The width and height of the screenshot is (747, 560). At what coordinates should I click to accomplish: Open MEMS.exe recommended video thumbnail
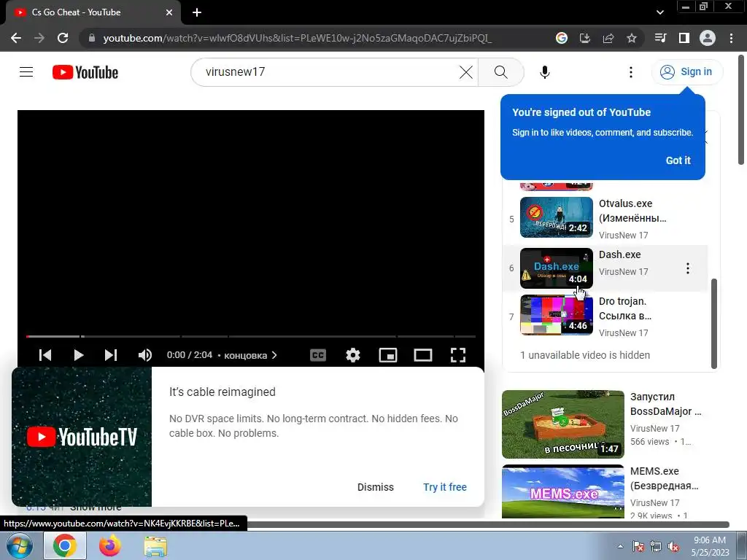[562, 491]
